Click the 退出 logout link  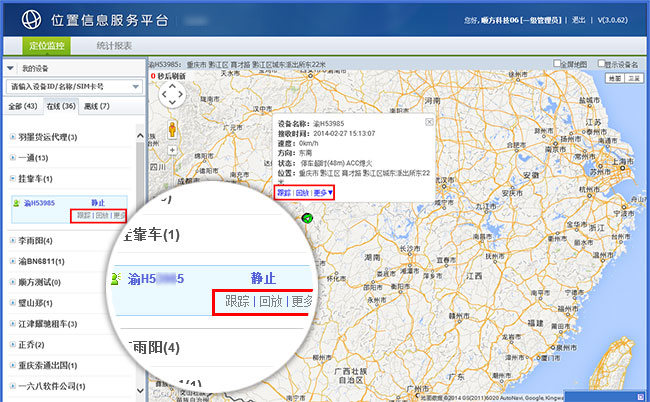(579, 19)
